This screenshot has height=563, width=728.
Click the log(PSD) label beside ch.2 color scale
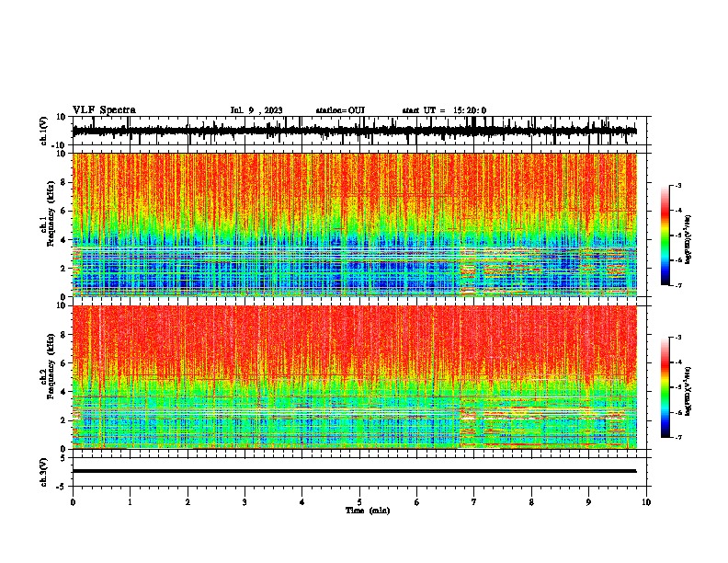pos(688,391)
